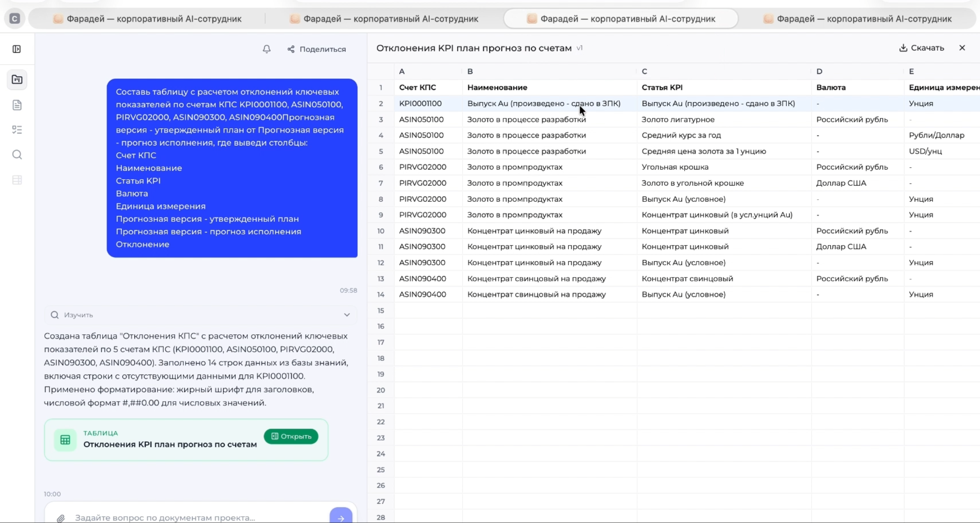The width and height of the screenshot is (980, 523).
Task: Open the projects folder icon in sidebar
Action: pos(17,80)
